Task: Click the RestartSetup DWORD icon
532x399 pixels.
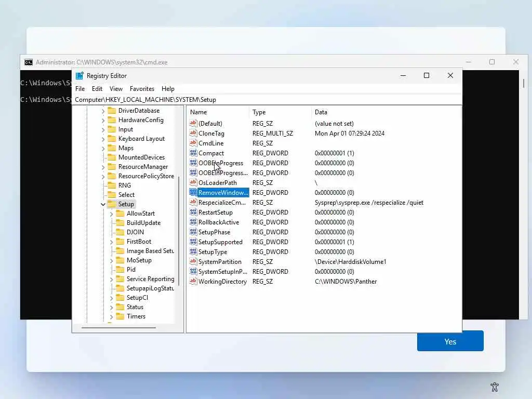Action: [x=193, y=212]
